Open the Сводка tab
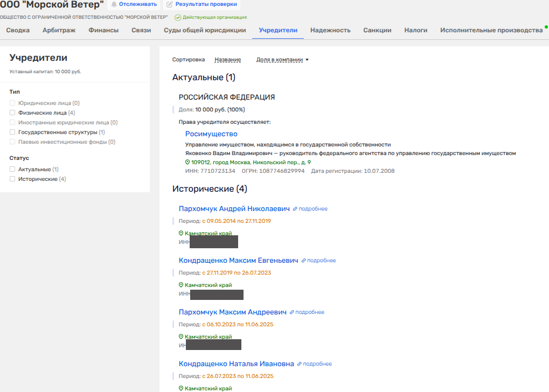Viewport: 549px width, 392px height. click(x=18, y=30)
